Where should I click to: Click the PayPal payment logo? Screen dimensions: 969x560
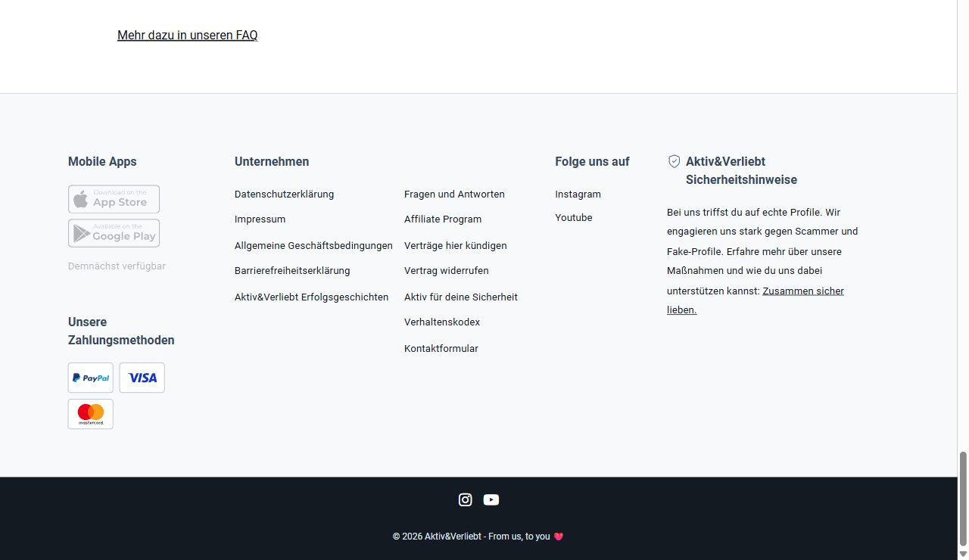coord(91,378)
